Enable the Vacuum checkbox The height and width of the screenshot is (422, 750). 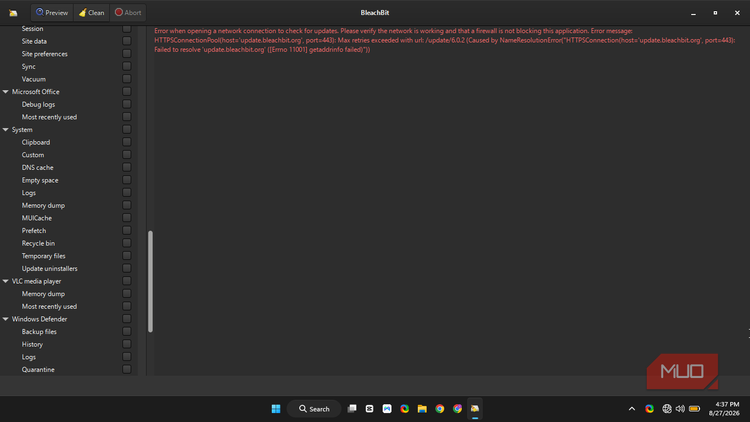127,79
